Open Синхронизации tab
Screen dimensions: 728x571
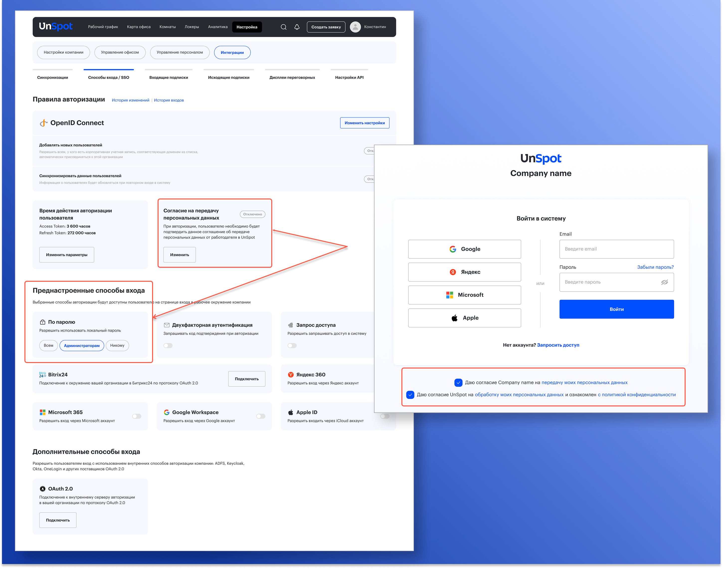[x=52, y=78]
